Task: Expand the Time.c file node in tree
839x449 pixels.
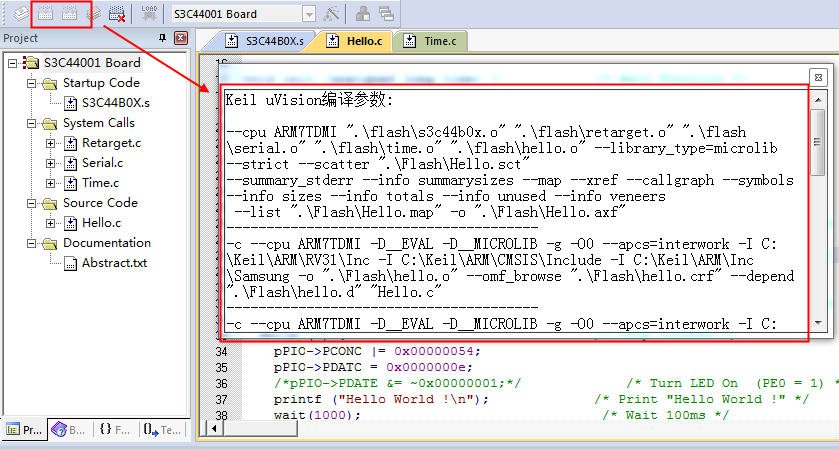Action: (50, 184)
